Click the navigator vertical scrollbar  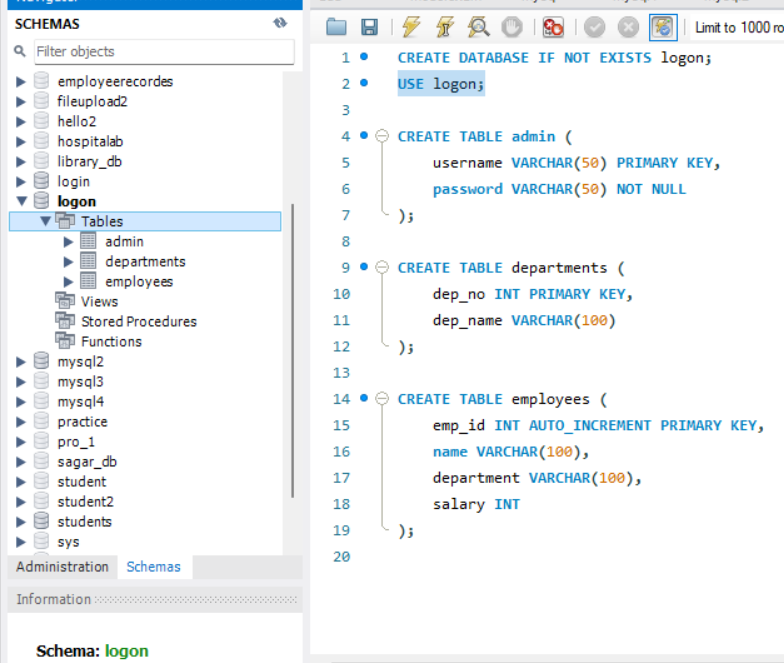(292, 350)
